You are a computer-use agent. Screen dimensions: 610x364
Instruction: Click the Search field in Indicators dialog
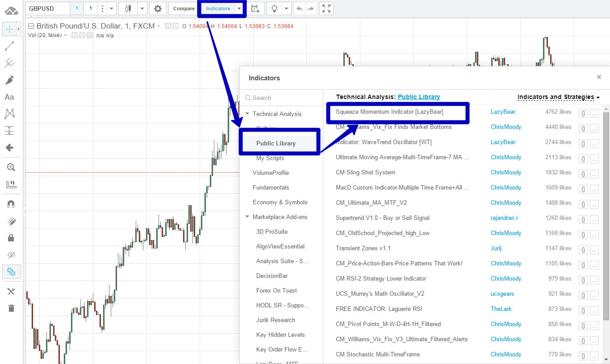(x=281, y=98)
